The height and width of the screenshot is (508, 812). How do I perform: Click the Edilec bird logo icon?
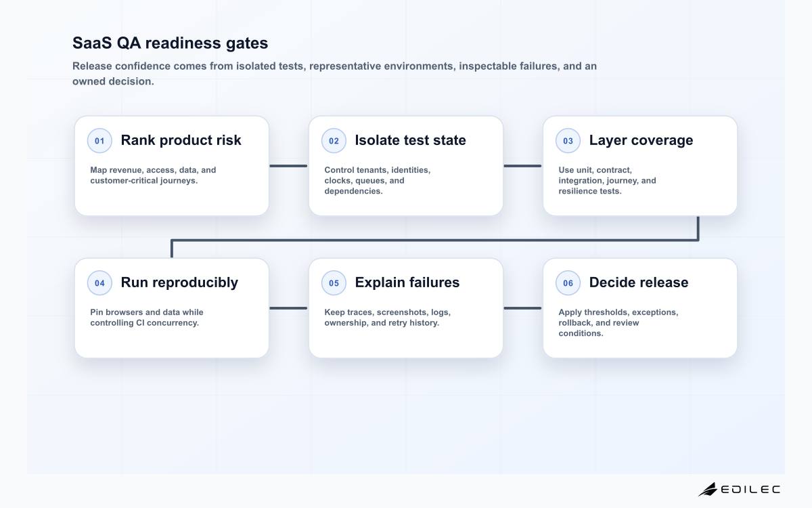pos(708,489)
